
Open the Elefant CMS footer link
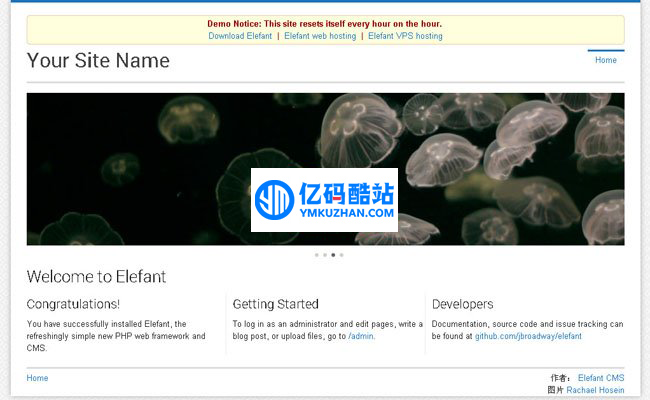[601, 378]
